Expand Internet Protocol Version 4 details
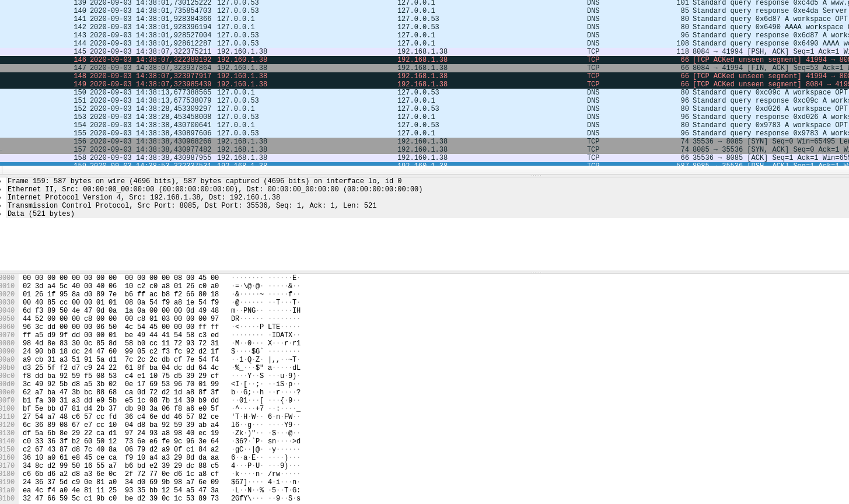849x504 pixels. tap(4, 197)
